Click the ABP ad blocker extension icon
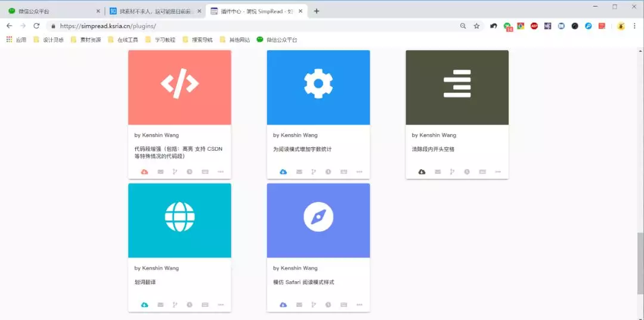The width and height of the screenshot is (644, 320). coord(534,26)
